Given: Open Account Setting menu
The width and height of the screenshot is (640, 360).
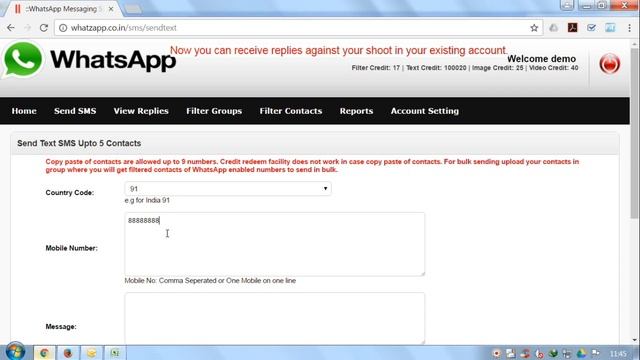Looking at the screenshot, I should tap(424, 111).
